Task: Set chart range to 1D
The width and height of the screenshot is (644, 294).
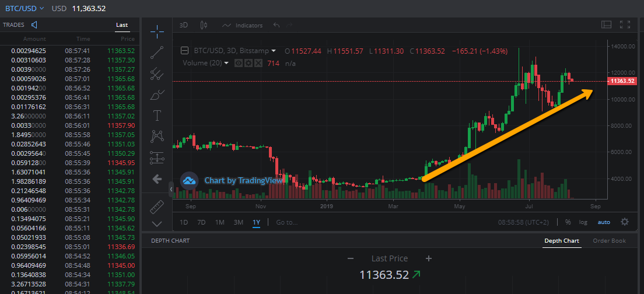Action: (184, 222)
